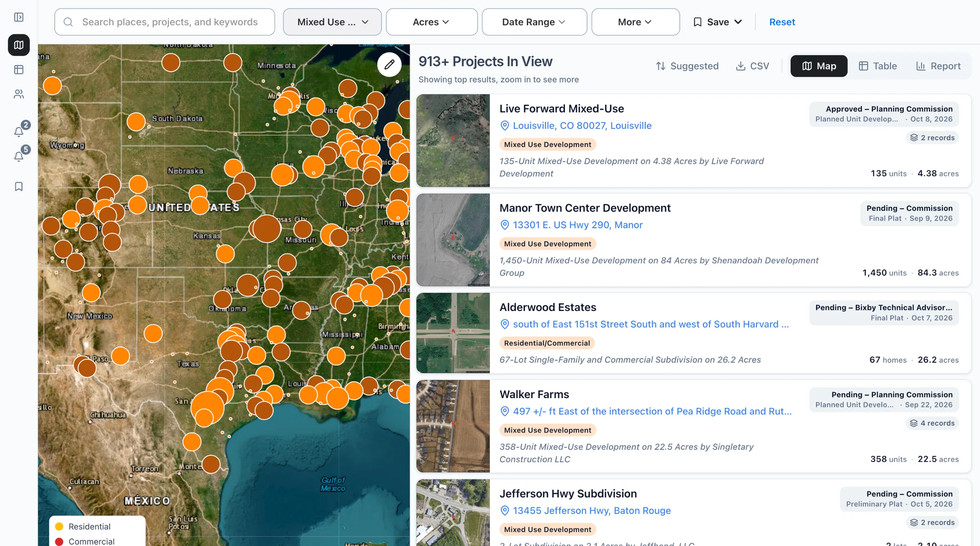Viewport: 980px width, 546px height.
Task: Click location pin icon for Manor Town Center
Action: tap(505, 225)
